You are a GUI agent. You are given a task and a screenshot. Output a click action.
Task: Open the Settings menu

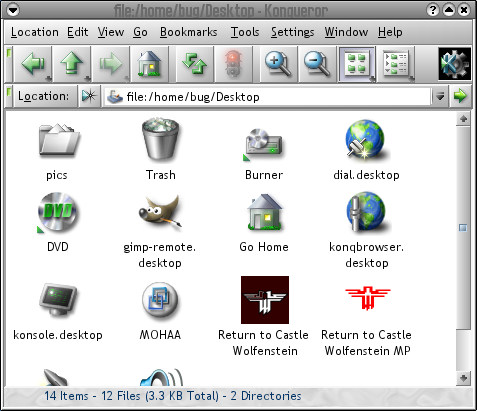(x=292, y=32)
